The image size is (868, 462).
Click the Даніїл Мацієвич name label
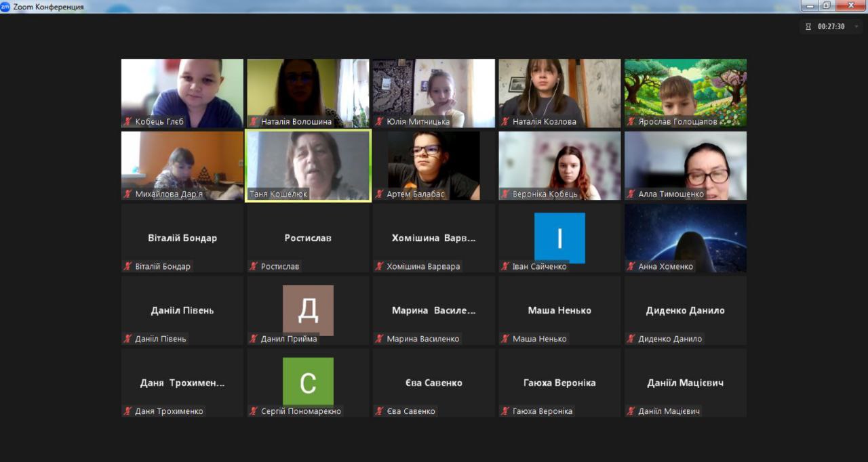pyautogui.click(x=669, y=411)
